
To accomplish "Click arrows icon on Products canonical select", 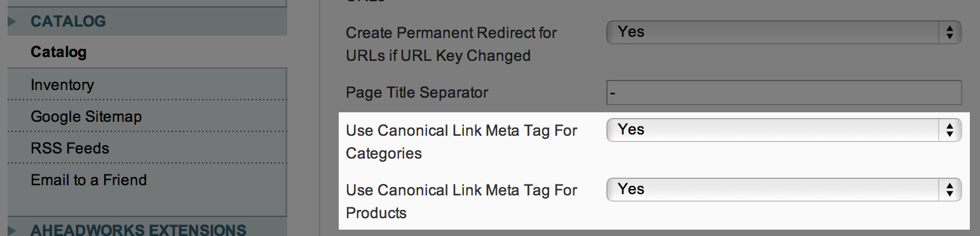I will click(949, 190).
